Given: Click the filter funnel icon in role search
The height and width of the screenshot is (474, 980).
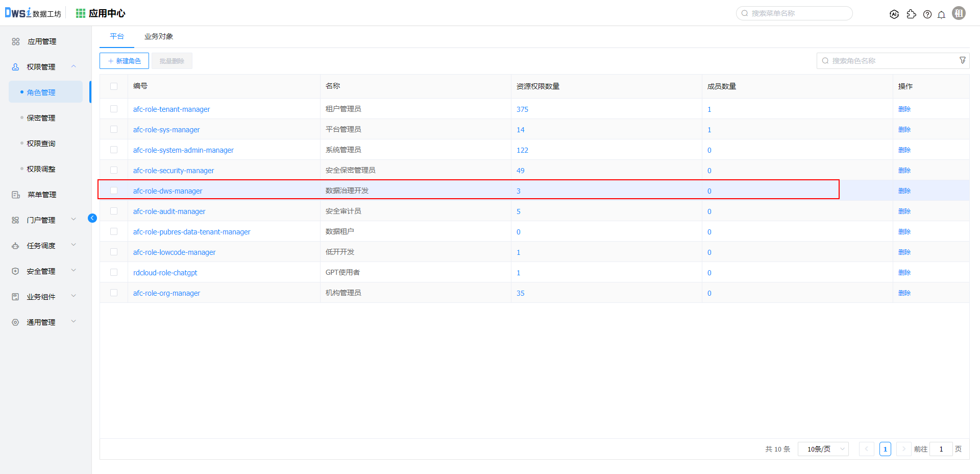Looking at the screenshot, I should click(x=963, y=60).
